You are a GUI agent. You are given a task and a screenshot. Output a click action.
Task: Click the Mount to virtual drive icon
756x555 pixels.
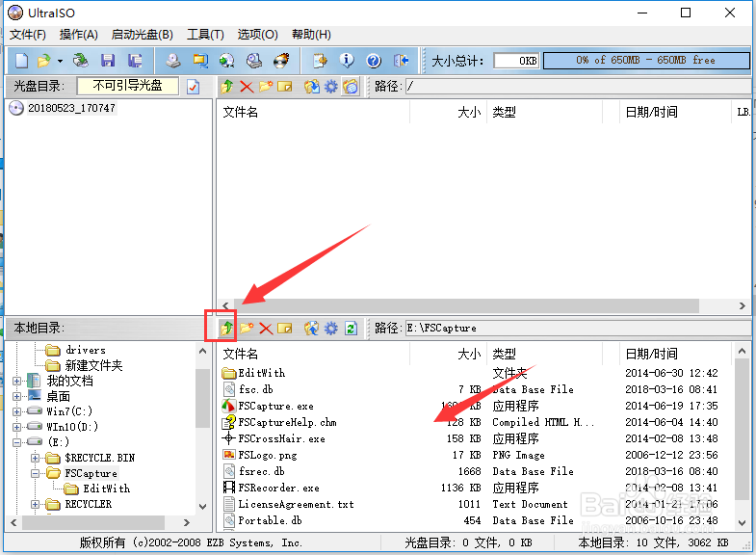point(254,61)
